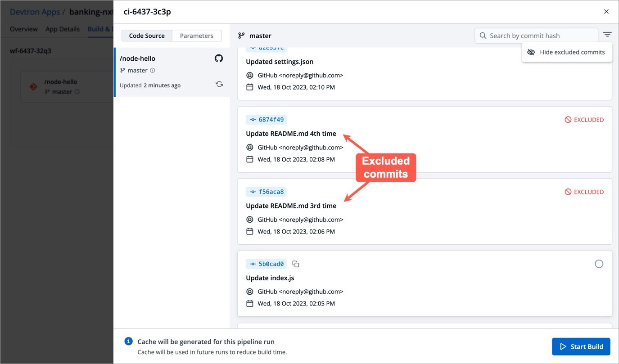This screenshot has height=364, width=619.
Task: Click commit hash 6874f49 badge
Action: click(x=267, y=120)
